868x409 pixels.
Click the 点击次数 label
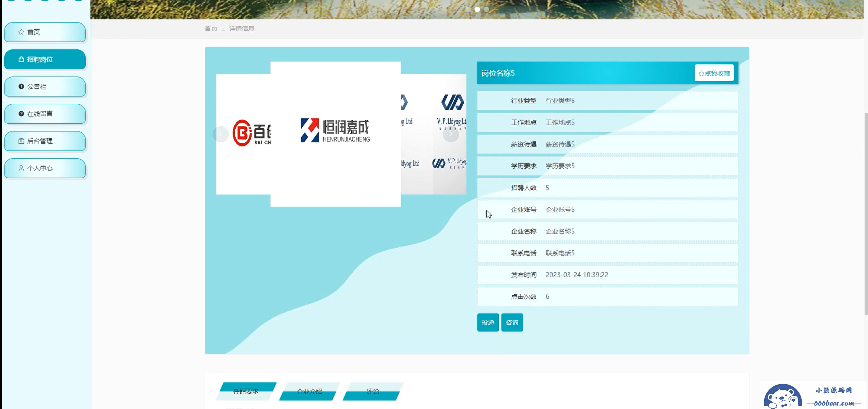[x=524, y=297]
